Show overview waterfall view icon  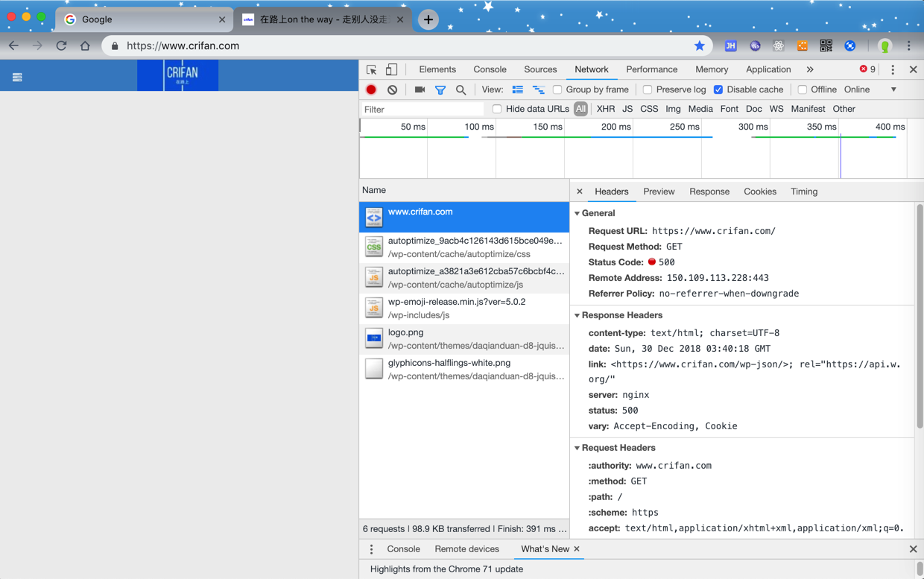[538, 89]
